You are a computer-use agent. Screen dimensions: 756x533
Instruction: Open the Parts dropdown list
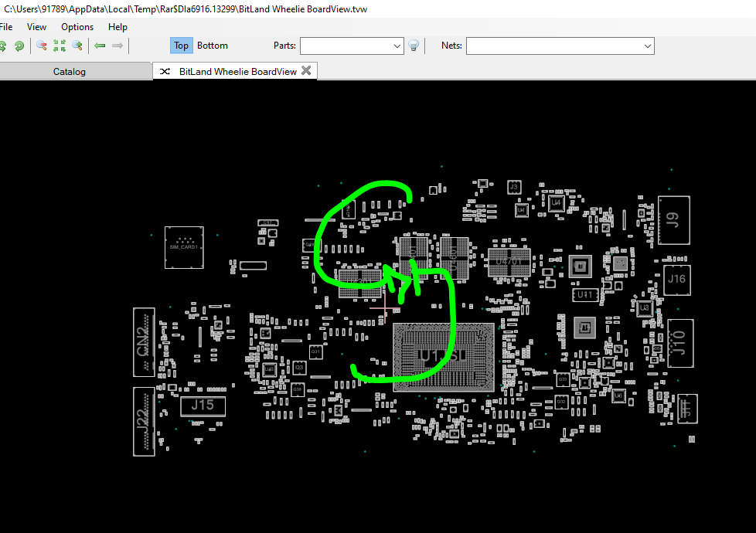[x=397, y=46]
